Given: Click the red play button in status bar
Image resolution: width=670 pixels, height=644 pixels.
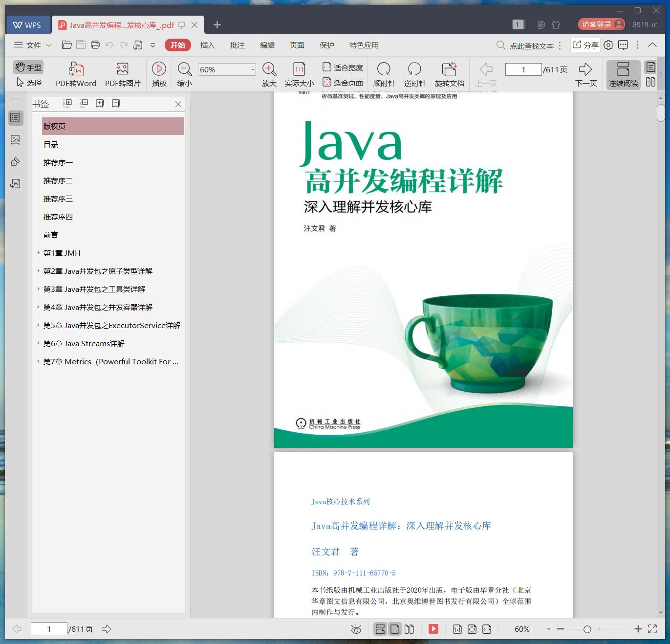Looking at the screenshot, I should [x=433, y=629].
